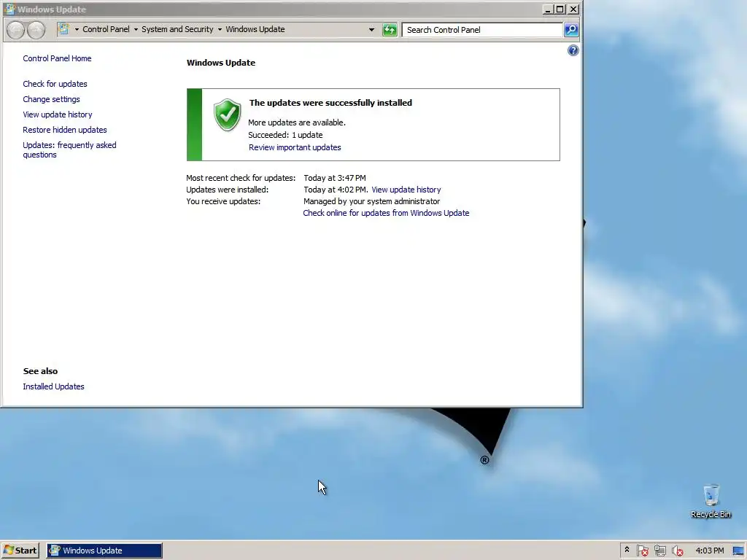Click 'Today at 3:47 PM' value
747x560 pixels.
335,178
